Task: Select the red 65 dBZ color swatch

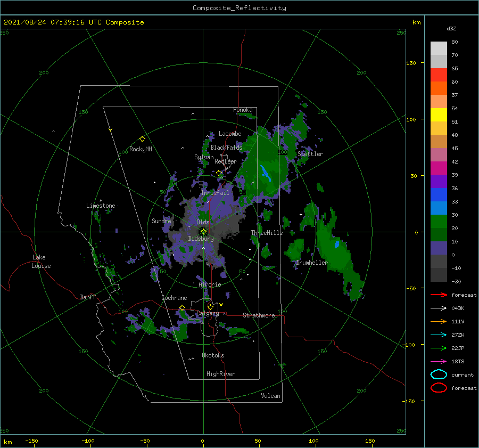Action: 439,75
